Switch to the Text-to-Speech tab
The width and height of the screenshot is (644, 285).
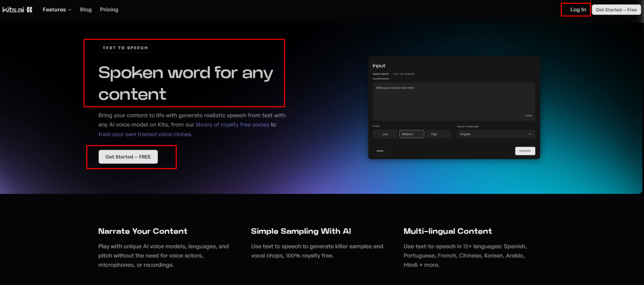(x=404, y=74)
